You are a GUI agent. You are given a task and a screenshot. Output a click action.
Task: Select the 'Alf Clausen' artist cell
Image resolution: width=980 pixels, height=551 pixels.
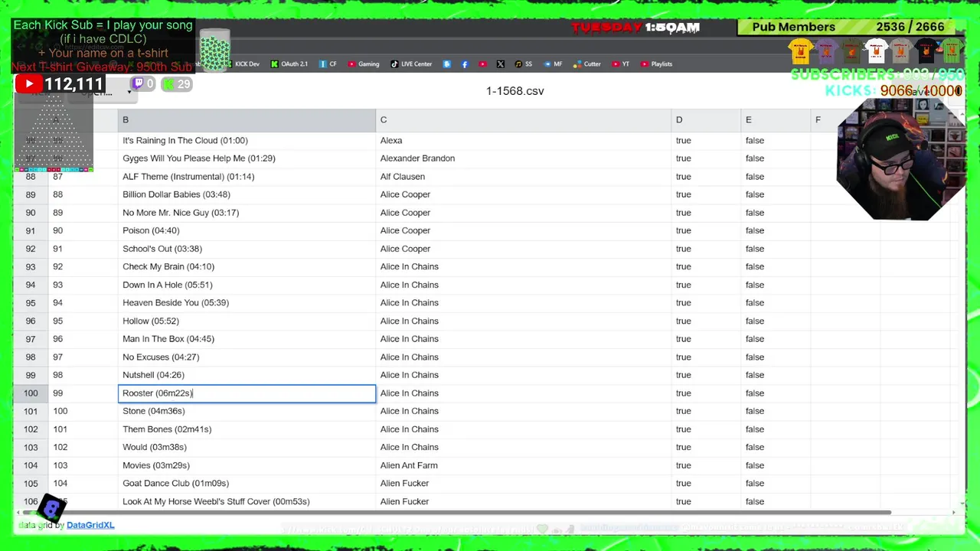524,177
